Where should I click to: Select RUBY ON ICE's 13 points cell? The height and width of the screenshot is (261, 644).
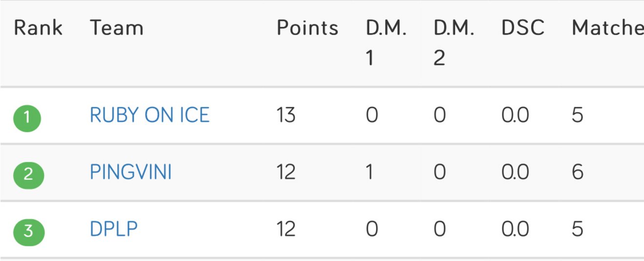tap(286, 116)
